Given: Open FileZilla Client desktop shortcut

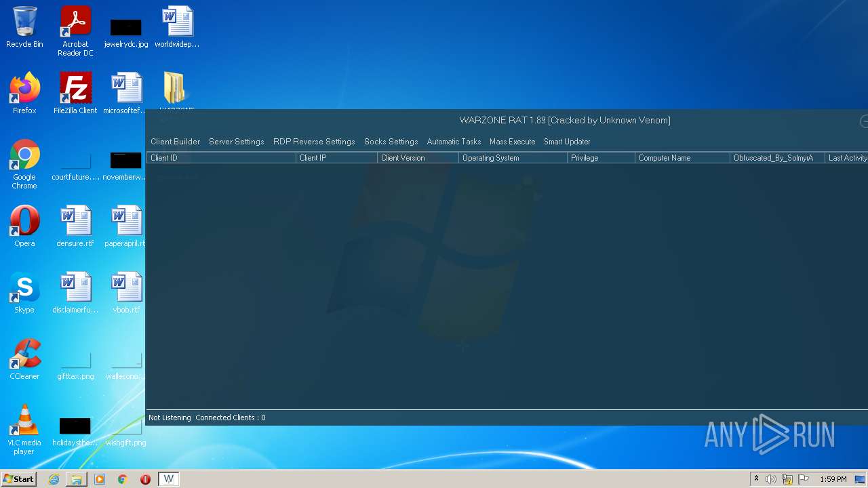Looking at the screenshot, I should click(x=75, y=94).
